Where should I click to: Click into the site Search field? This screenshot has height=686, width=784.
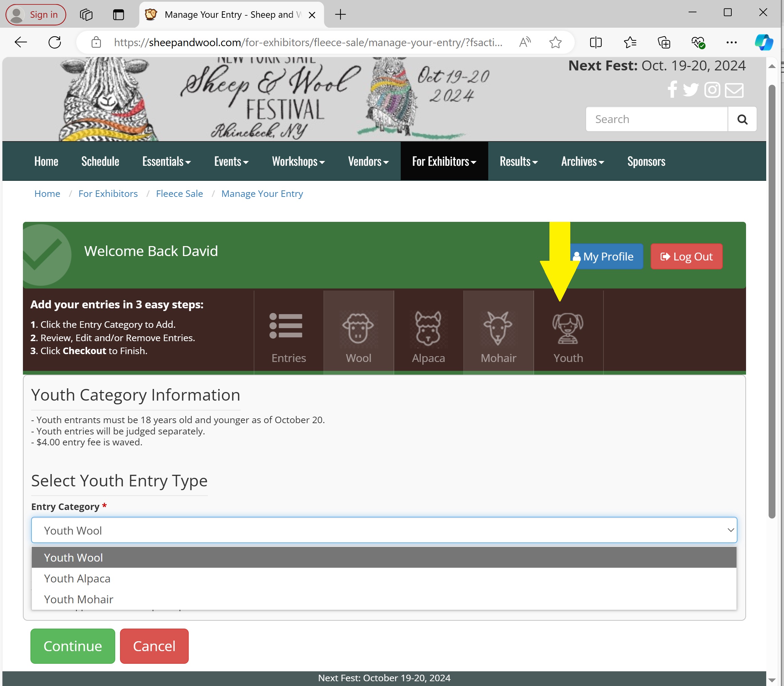pyautogui.click(x=656, y=119)
